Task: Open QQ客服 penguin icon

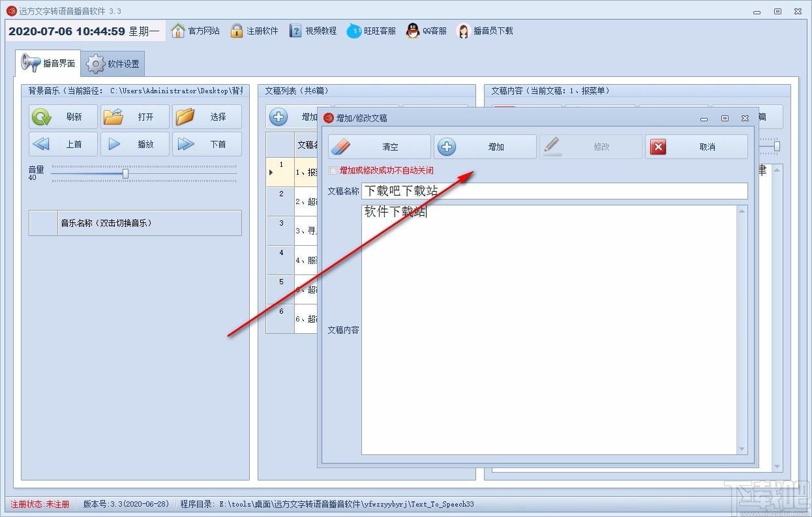Action: coord(413,31)
